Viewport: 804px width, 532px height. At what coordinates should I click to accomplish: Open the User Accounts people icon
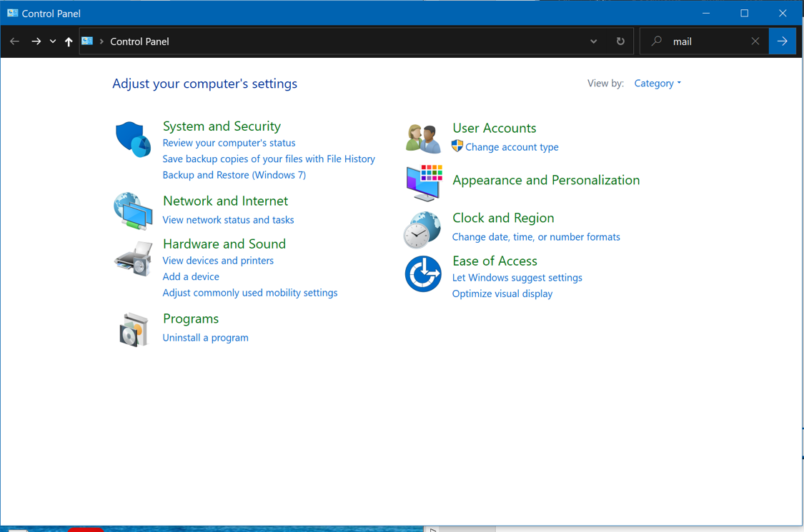[x=423, y=139]
